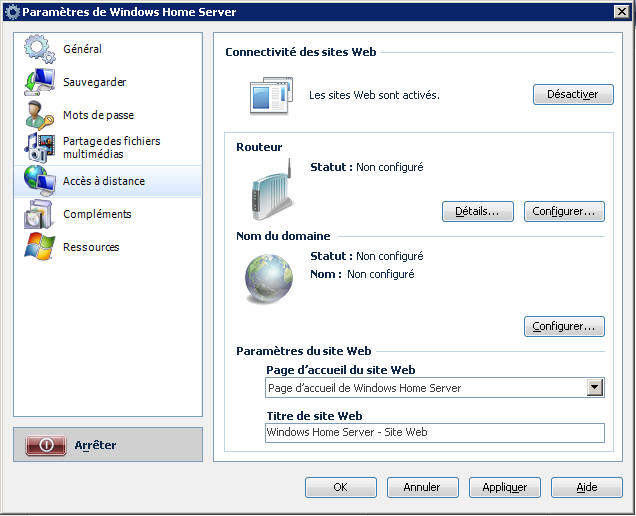Select Accès à distance entry
The image size is (636, 516).
(x=108, y=181)
